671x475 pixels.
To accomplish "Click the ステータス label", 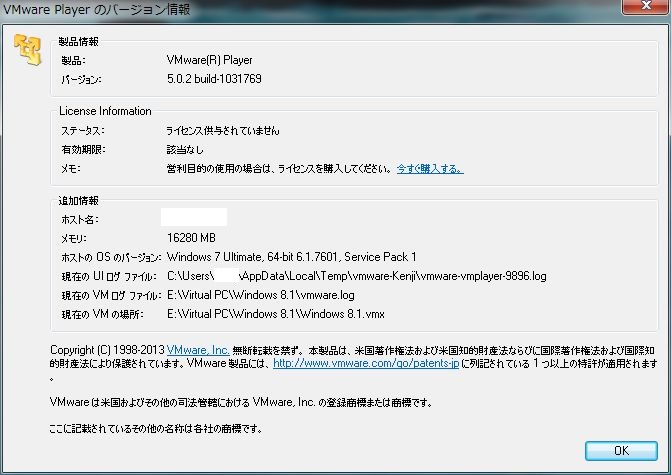I will [83, 131].
